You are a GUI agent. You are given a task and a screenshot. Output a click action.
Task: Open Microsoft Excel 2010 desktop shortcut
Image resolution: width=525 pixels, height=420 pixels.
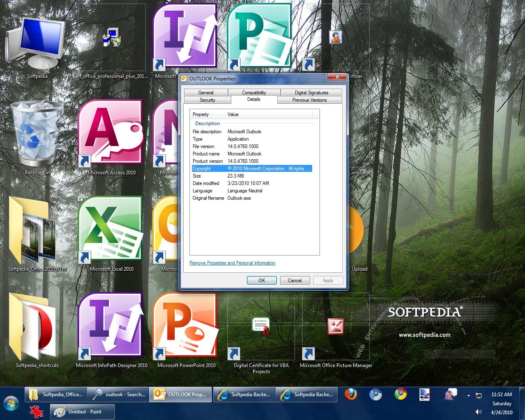coord(111,230)
